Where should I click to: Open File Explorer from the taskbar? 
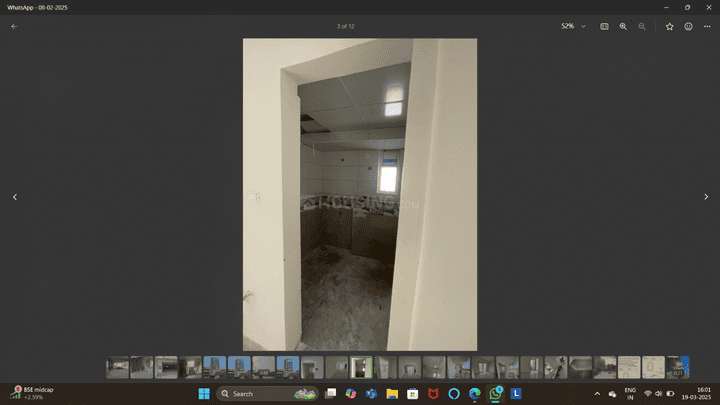click(391, 394)
